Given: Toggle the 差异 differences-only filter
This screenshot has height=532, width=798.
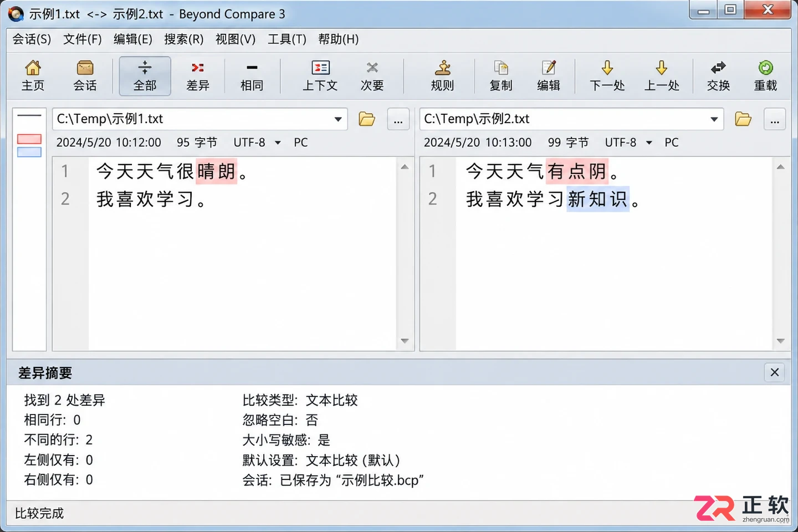Looking at the screenshot, I should pyautogui.click(x=198, y=76).
